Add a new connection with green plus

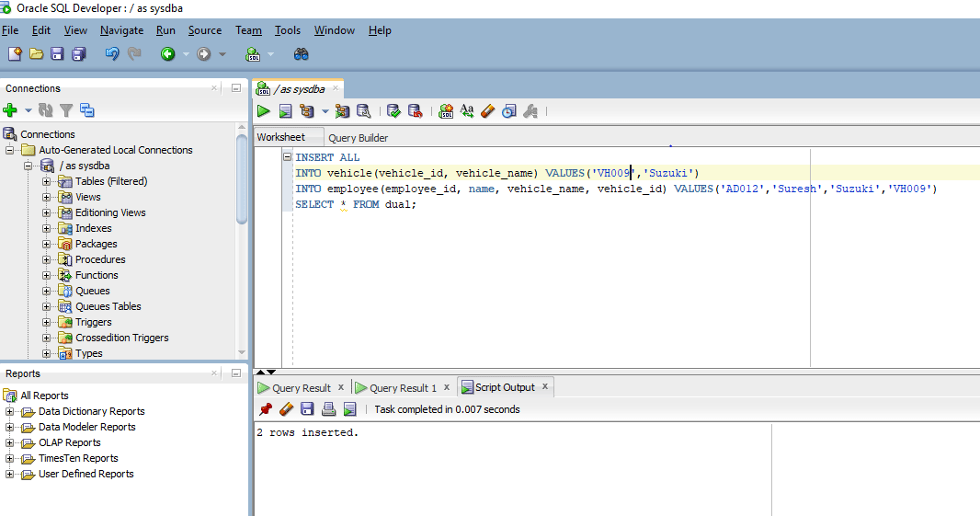tap(10, 110)
